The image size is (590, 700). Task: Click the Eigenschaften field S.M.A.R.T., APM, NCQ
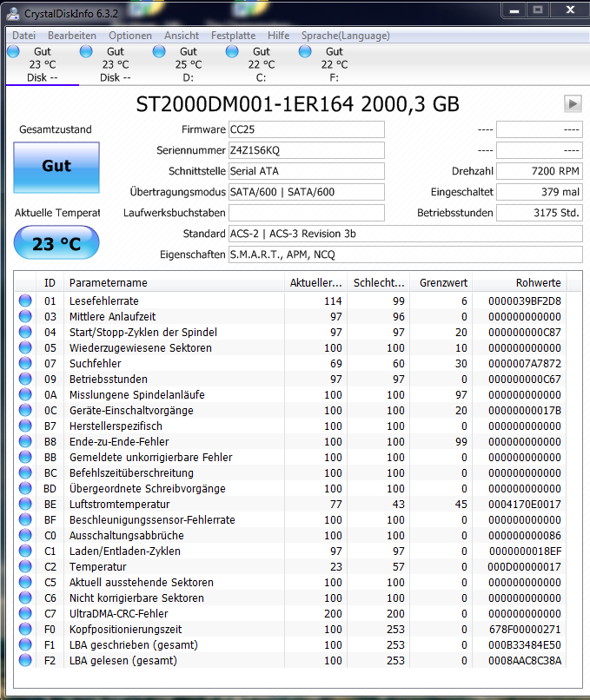pos(406,254)
